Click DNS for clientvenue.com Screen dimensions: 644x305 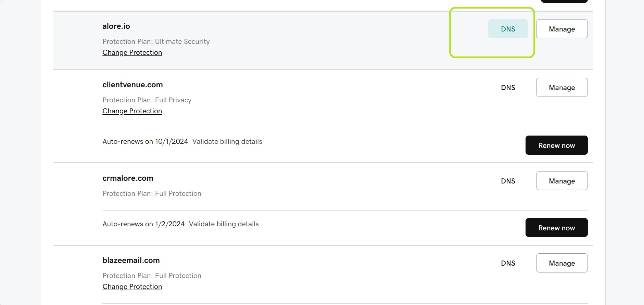coord(508,87)
